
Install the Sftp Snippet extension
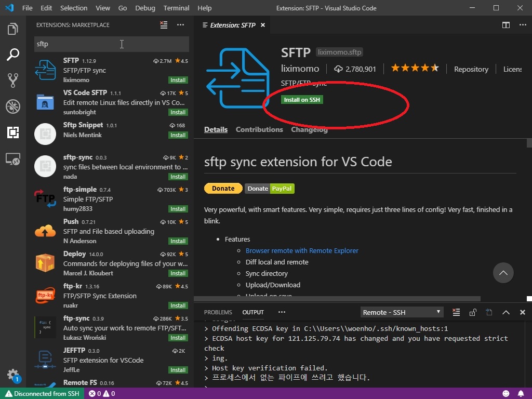click(x=178, y=135)
